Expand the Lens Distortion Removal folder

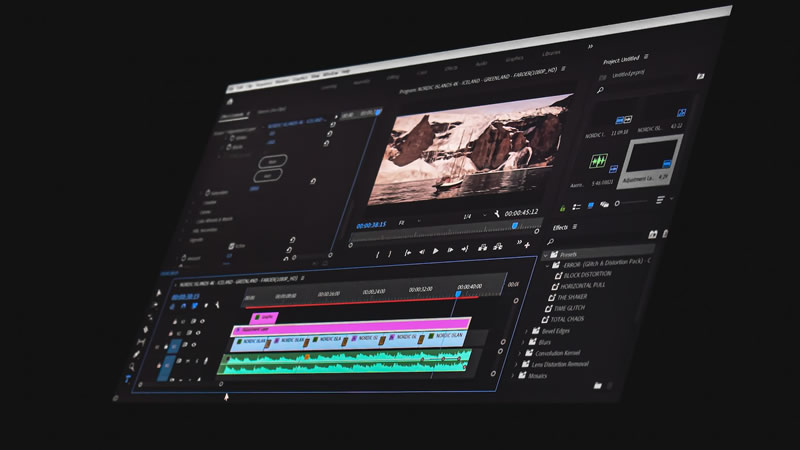coord(516,364)
